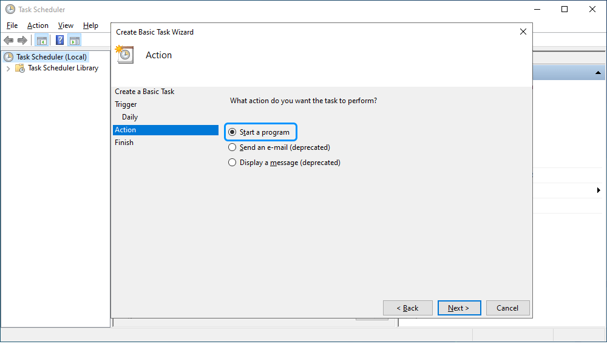The image size is (607, 364).
Task: Cancel the Create Basic Task Wizard
Action: point(507,308)
